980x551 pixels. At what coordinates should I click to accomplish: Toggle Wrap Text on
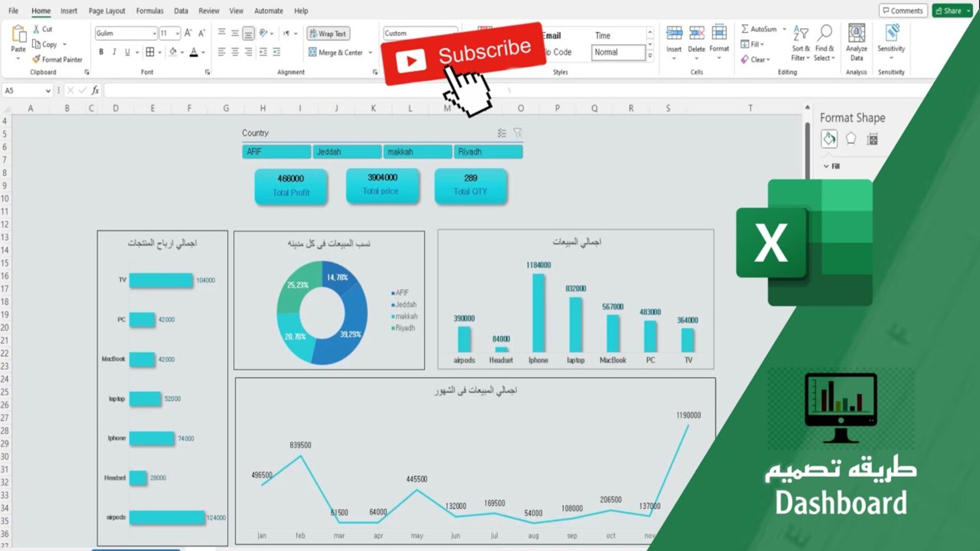point(328,34)
